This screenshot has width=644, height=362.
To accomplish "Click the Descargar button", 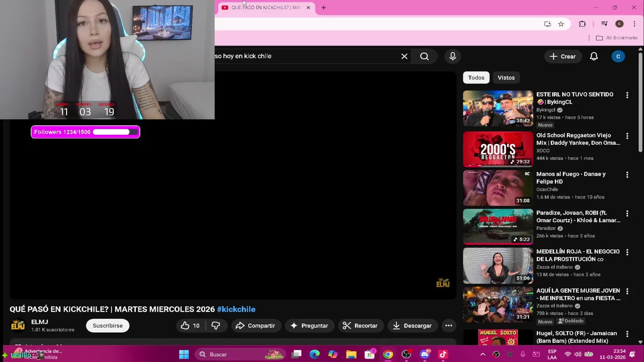I will pos(412,326).
